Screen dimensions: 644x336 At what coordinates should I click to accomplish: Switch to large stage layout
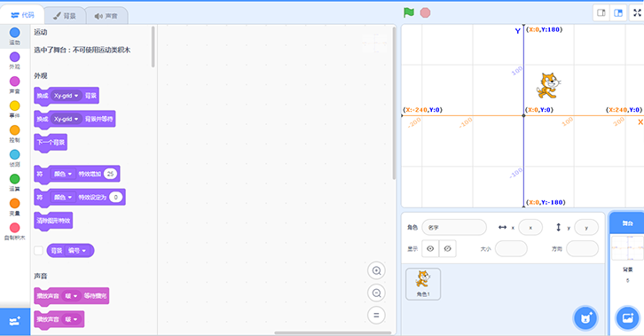click(x=618, y=12)
